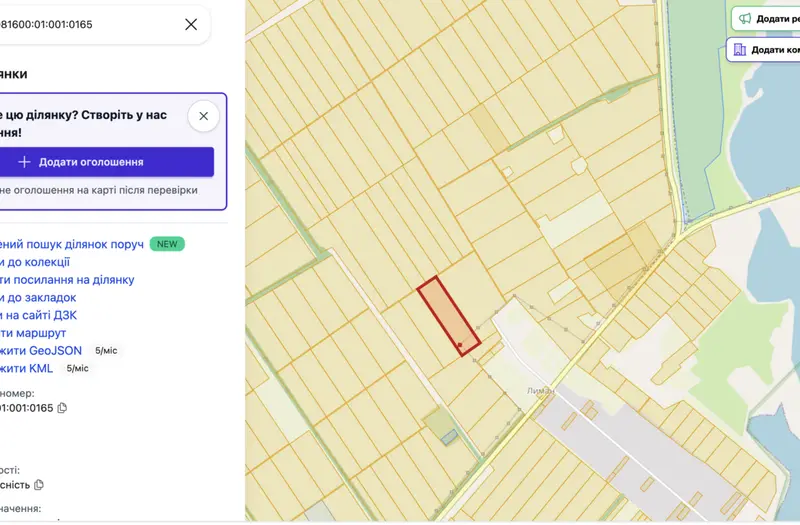800x525 pixels.
Task: Click the building icon on map button
Action: [x=740, y=49]
